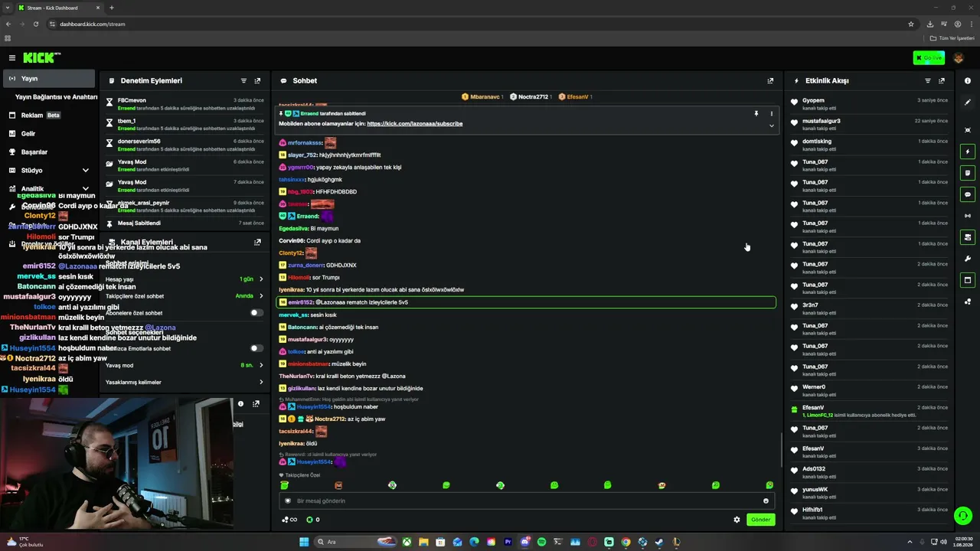The width and height of the screenshot is (980, 551).
Task: Toggle Emotlarla sohbet switch
Action: 256,348
